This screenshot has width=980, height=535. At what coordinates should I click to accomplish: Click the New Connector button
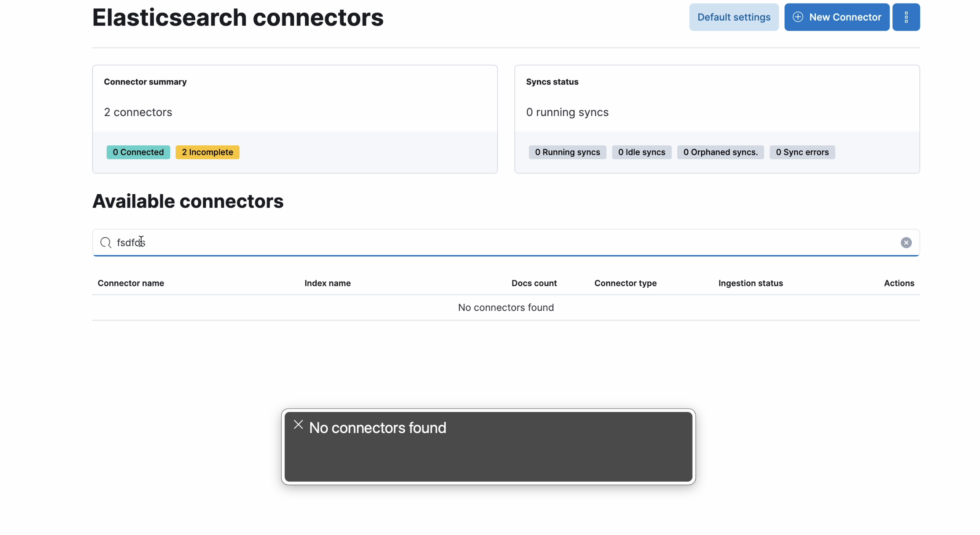837,17
